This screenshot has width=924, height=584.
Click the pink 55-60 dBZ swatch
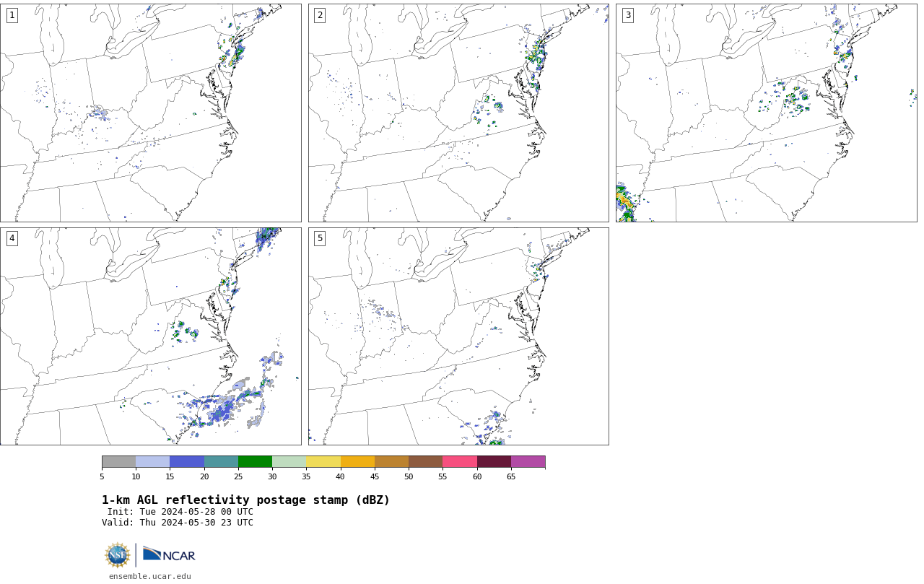click(x=460, y=462)
